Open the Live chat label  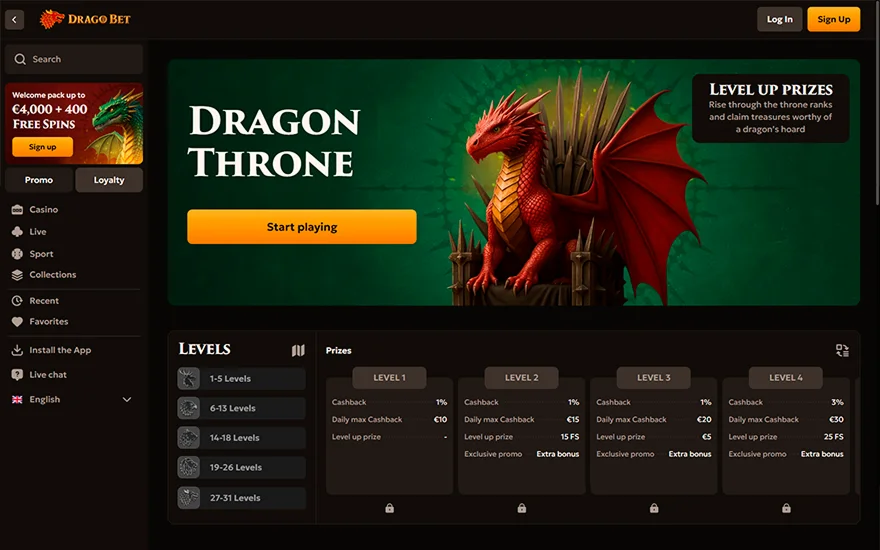[48, 374]
